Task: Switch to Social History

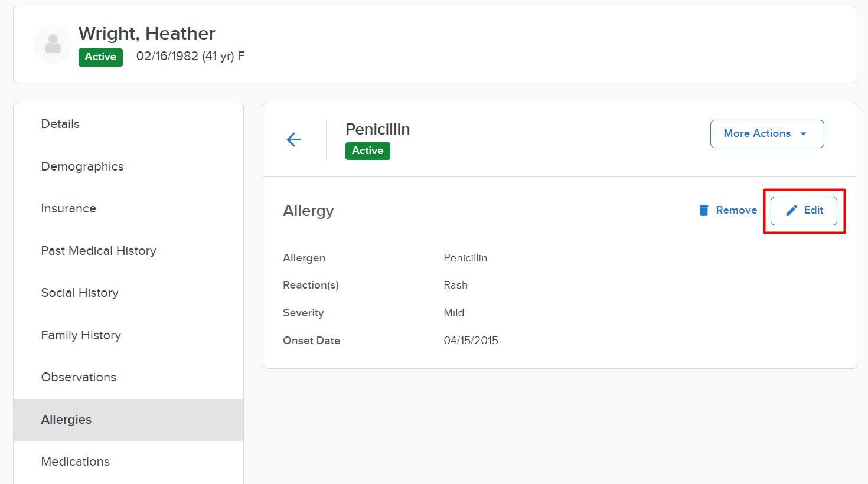Action: 80,293
